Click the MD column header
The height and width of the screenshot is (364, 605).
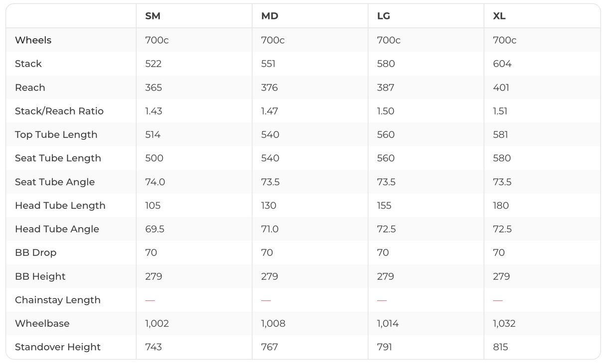(x=270, y=16)
